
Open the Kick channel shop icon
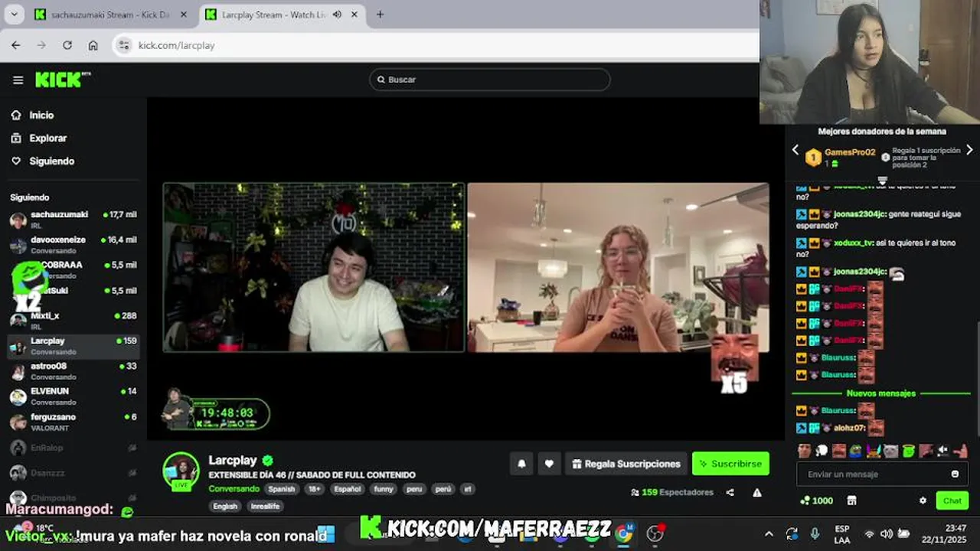click(851, 500)
